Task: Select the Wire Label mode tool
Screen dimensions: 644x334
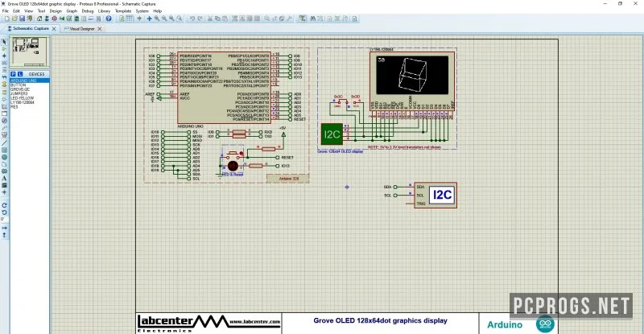Action: pos(4,63)
